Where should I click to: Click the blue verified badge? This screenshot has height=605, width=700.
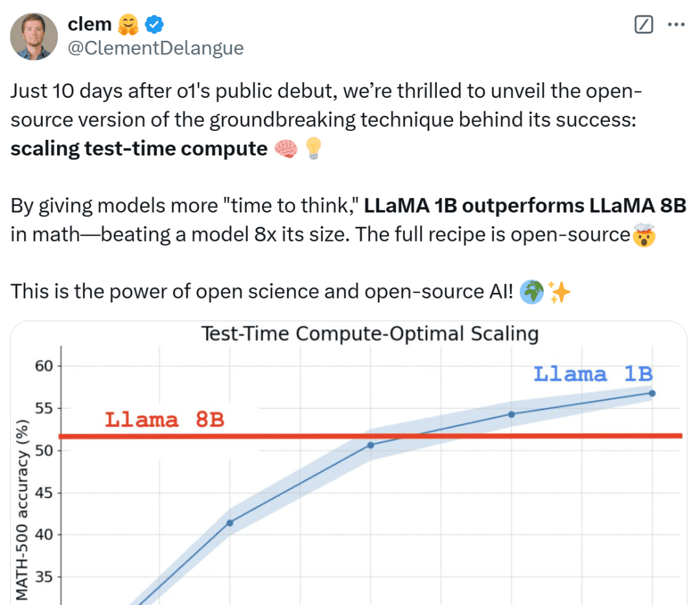(x=154, y=25)
